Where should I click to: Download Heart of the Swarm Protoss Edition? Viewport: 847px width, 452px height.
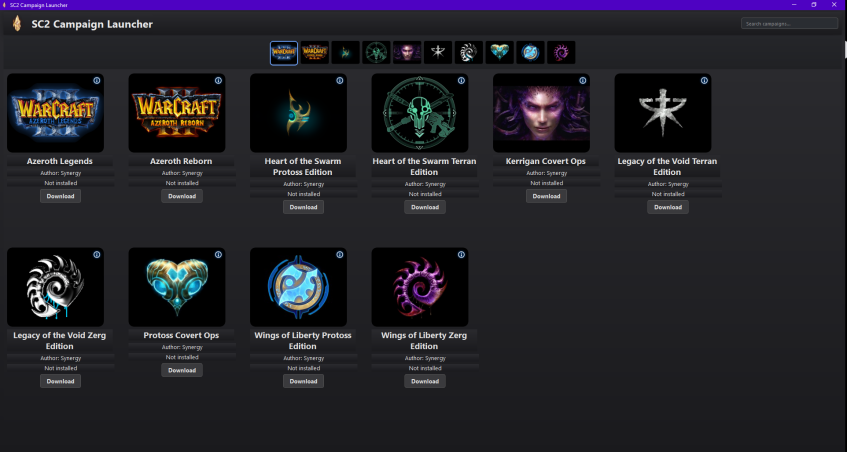(x=304, y=207)
